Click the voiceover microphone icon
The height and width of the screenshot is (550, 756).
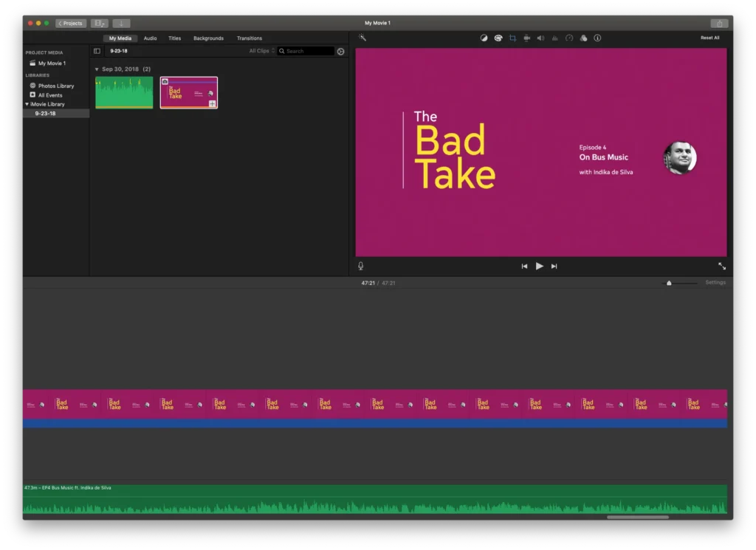[361, 266]
